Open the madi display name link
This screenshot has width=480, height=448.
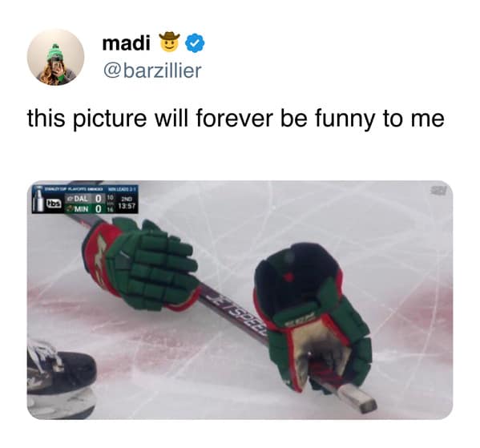(x=127, y=42)
